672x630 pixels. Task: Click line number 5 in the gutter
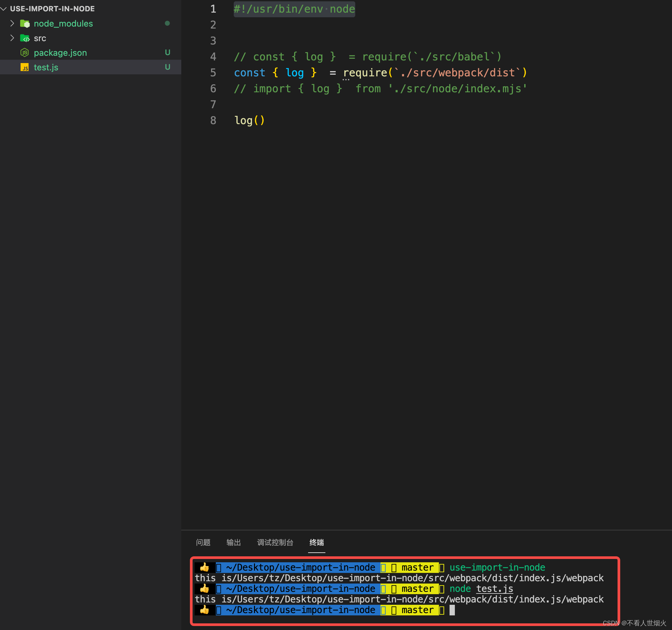(x=213, y=73)
